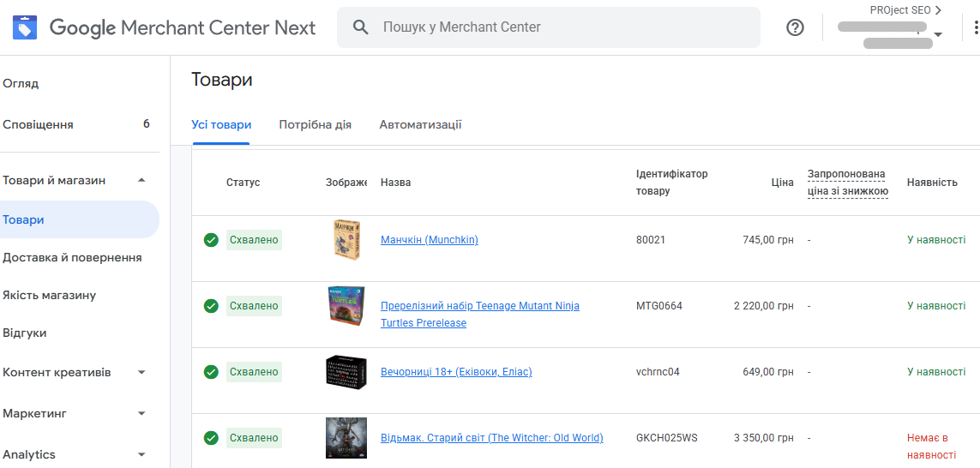The height and width of the screenshot is (468, 980).
Task: Focus the Пошук у Merchant Center search field
Action: click(x=549, y=27)
